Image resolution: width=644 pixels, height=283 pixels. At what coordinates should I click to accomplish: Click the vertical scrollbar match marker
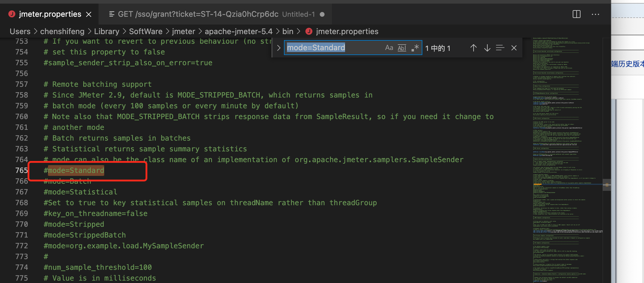coord(607,185)
